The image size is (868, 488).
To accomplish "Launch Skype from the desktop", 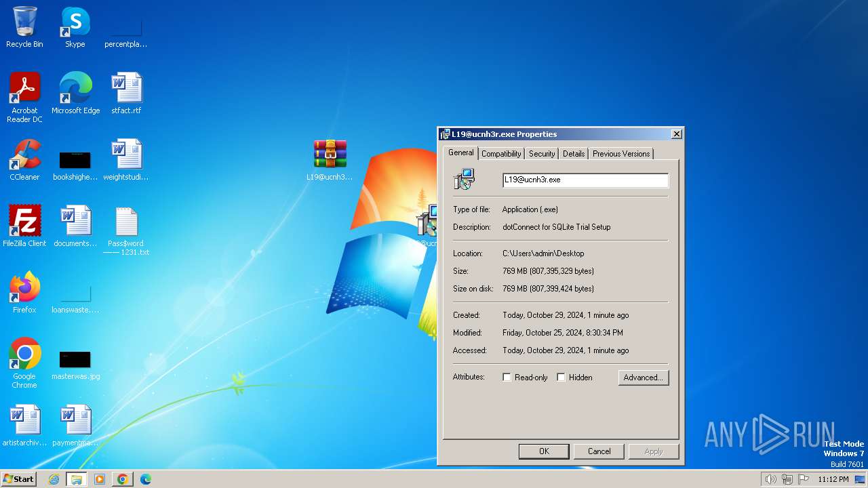I will (75, 27).
